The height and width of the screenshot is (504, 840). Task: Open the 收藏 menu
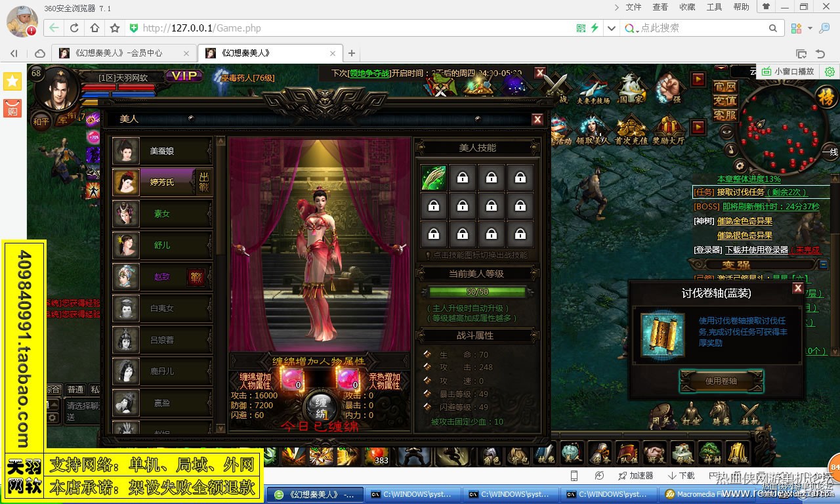click(x=687, y=7)
